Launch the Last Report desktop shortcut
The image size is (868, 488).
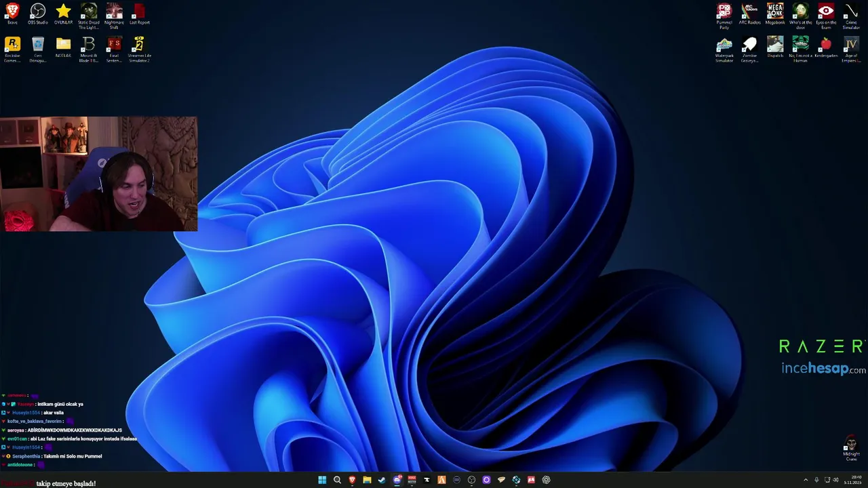click(x=139, y=15)
